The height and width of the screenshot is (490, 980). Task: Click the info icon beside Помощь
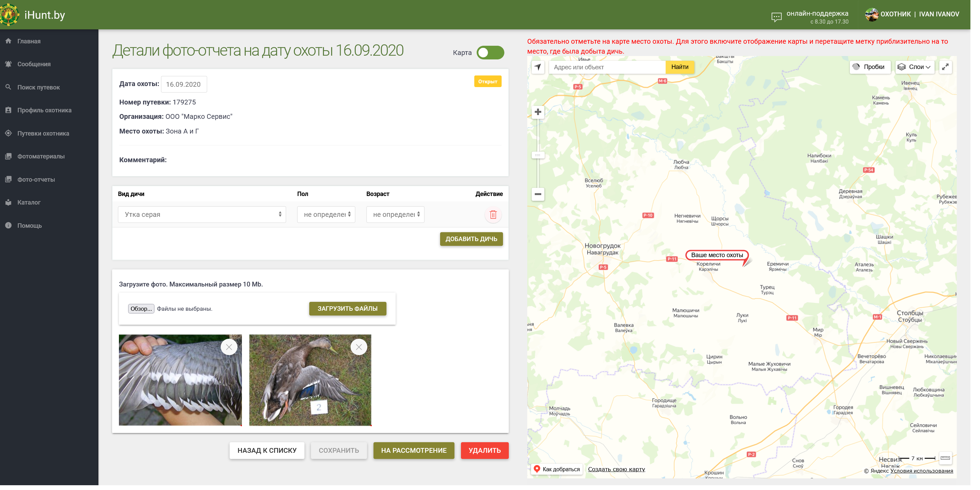coord(8,225)
